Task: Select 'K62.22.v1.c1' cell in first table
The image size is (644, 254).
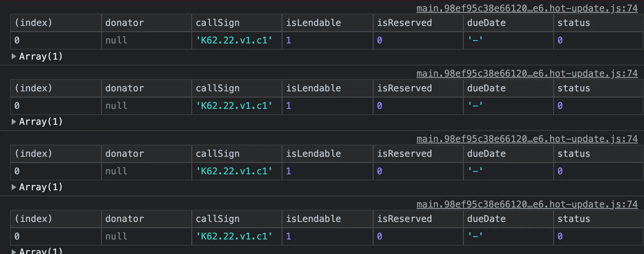Action: [x=234, y=40]
